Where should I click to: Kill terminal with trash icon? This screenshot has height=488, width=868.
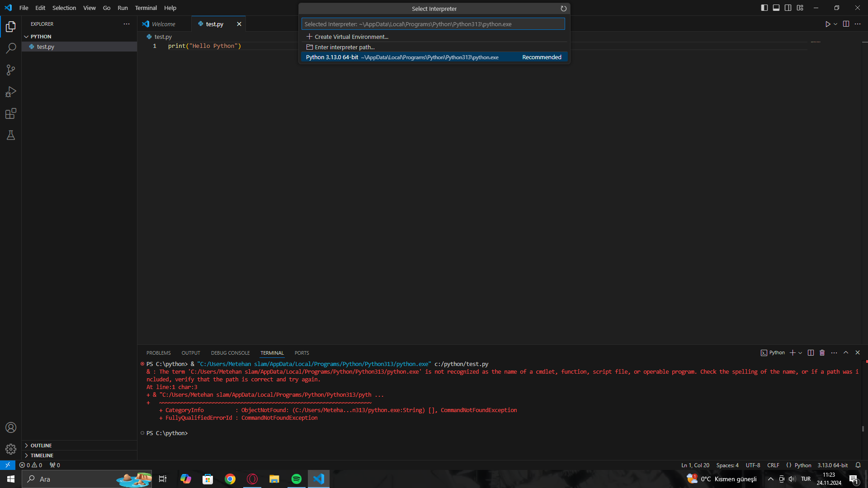tap(822, 353)
